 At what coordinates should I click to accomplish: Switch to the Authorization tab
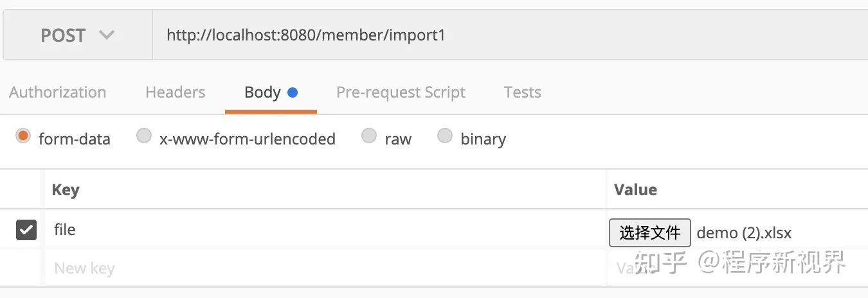click(58, 92)
